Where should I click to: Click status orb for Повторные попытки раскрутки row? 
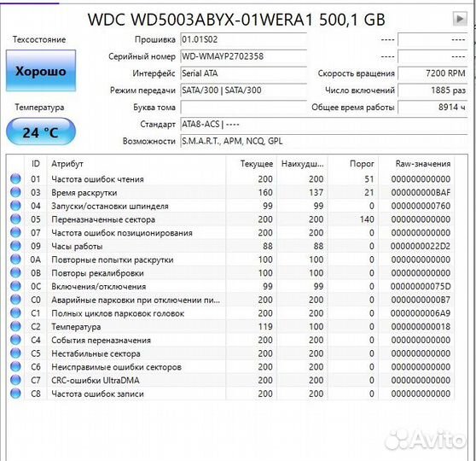15,260
